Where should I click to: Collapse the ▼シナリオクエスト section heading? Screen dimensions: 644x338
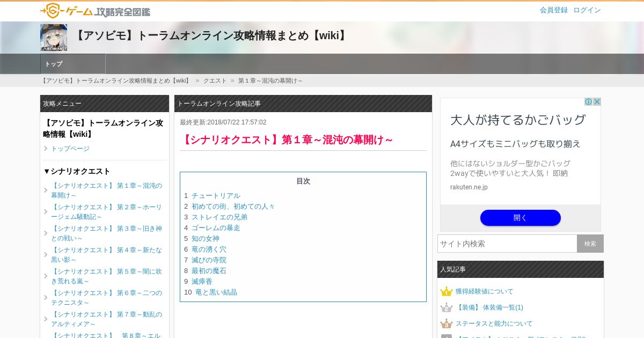click(77, 171)
